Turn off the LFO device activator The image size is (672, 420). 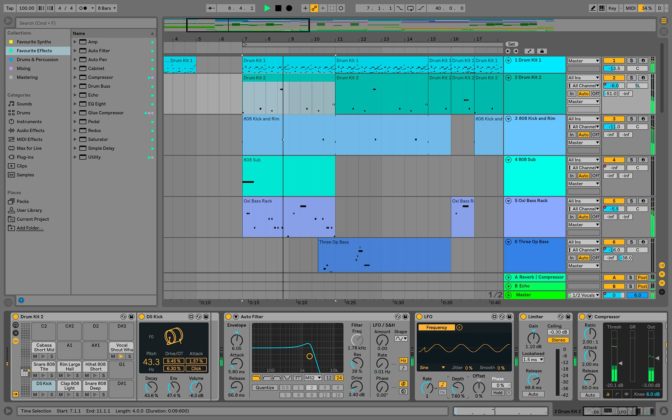pyautogui.click(x=420, y=317)
